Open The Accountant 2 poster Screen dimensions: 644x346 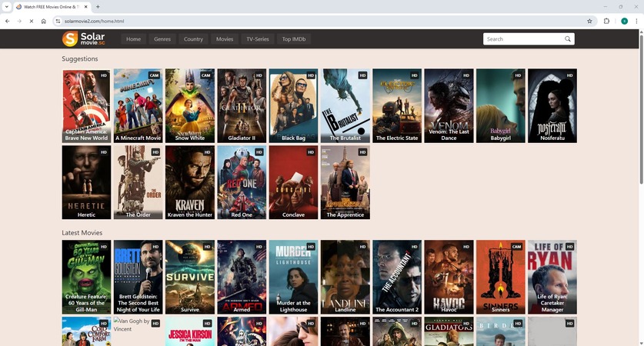(x=397, y=277)
